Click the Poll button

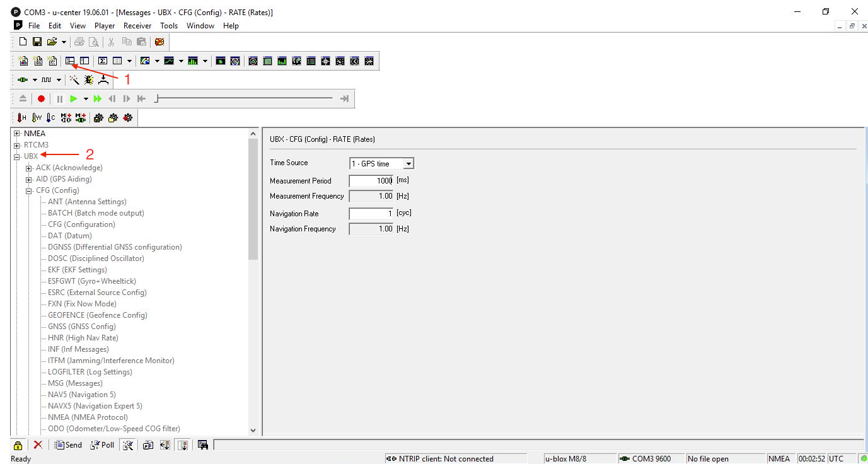click(x=103, y=445)
